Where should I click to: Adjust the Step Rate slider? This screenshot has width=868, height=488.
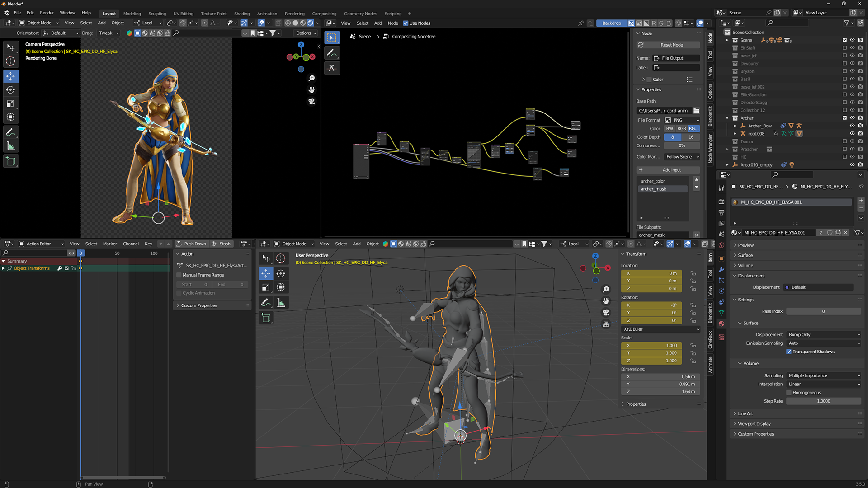824,401
